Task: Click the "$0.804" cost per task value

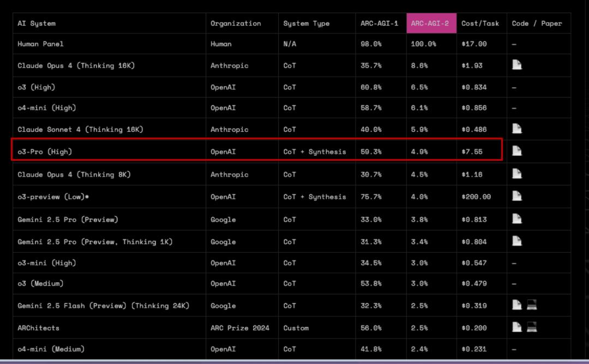Action: (x=474, y=242)
